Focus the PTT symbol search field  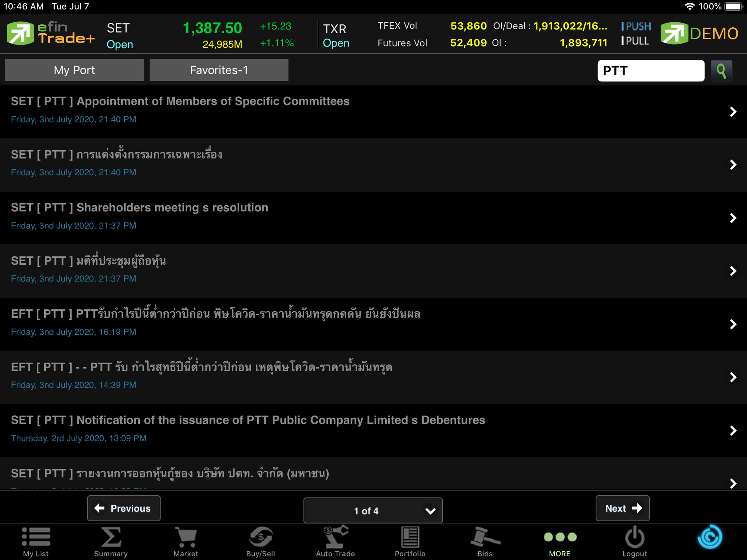coord(651,71)
